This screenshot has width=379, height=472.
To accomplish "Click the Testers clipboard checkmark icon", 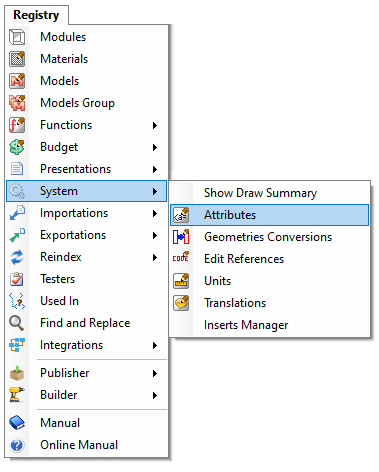I will [17, 279].
